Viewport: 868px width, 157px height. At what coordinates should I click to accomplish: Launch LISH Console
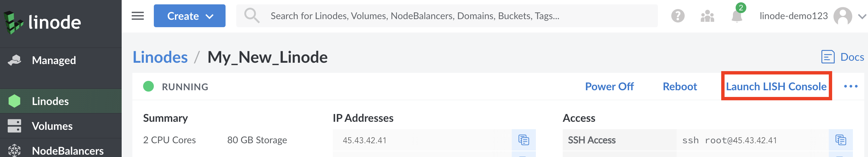776,87
